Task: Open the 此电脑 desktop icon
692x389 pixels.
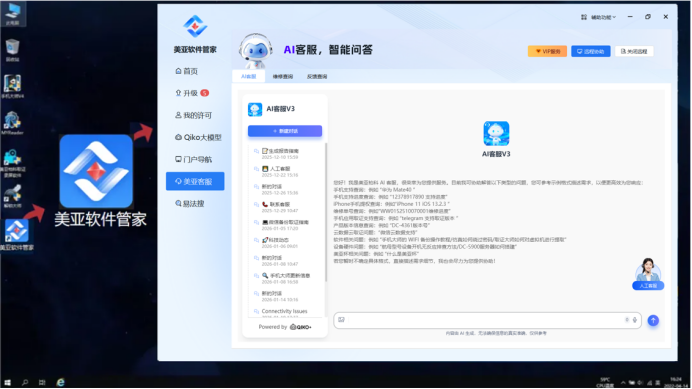Action: [x=13, y=14]
